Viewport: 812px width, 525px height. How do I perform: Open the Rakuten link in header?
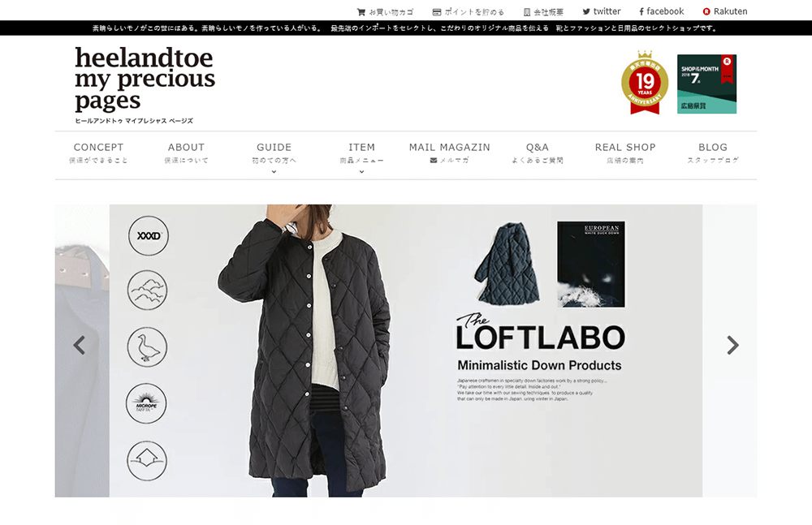[x=724, y=11]
